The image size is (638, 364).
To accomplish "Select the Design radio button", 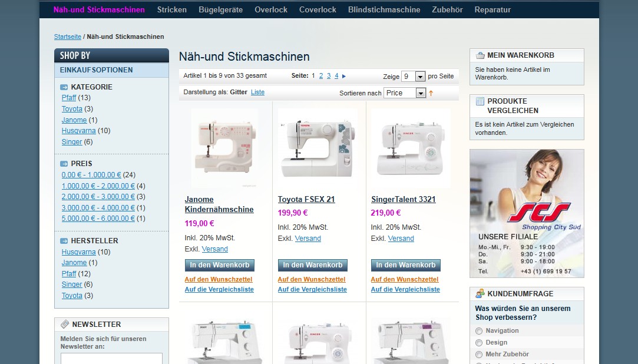I will [x=479, y=343].
